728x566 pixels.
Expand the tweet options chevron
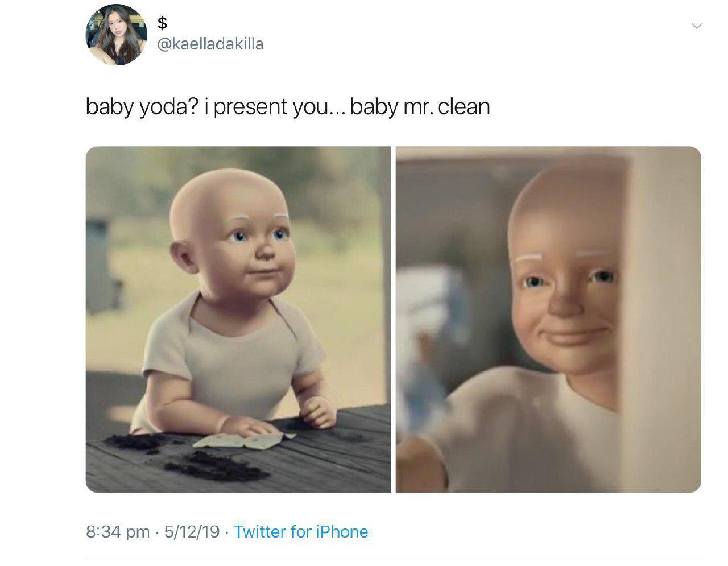(x=697, y=26)
